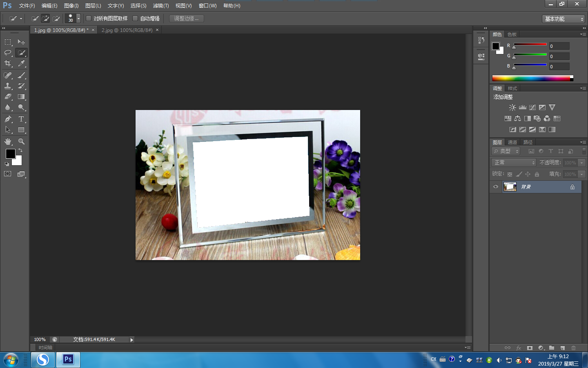Click the trash icon in Layers panel

click(573, 348)
